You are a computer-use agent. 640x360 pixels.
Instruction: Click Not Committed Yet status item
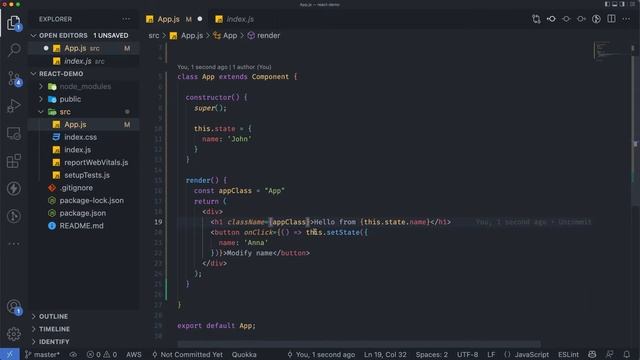pos(187,355)
